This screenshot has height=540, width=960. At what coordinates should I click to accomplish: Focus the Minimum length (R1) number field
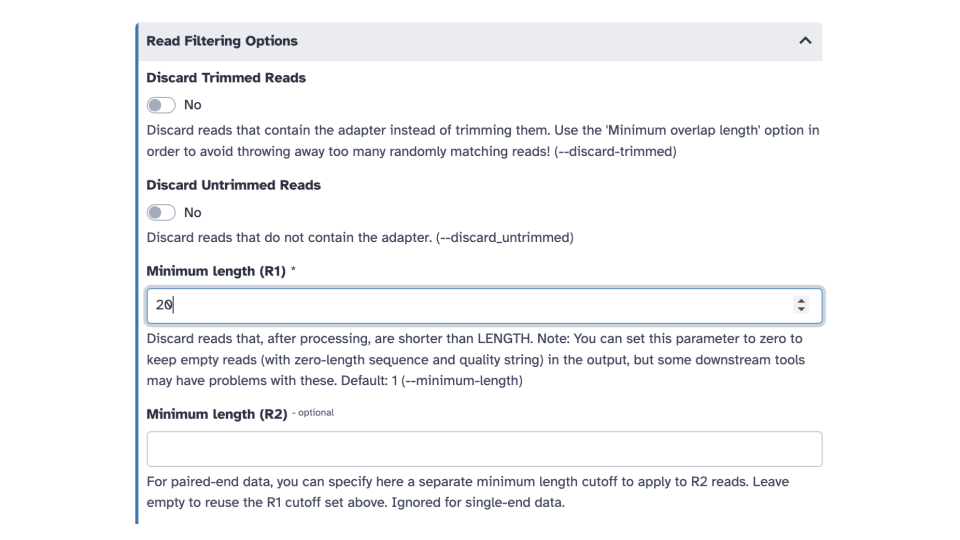(484, 306)
